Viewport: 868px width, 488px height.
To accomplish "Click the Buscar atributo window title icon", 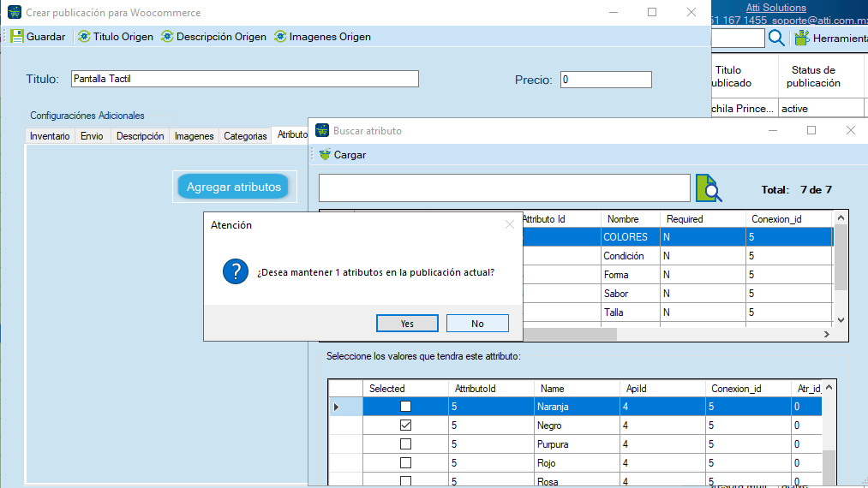I will click(x=322, y=131).
